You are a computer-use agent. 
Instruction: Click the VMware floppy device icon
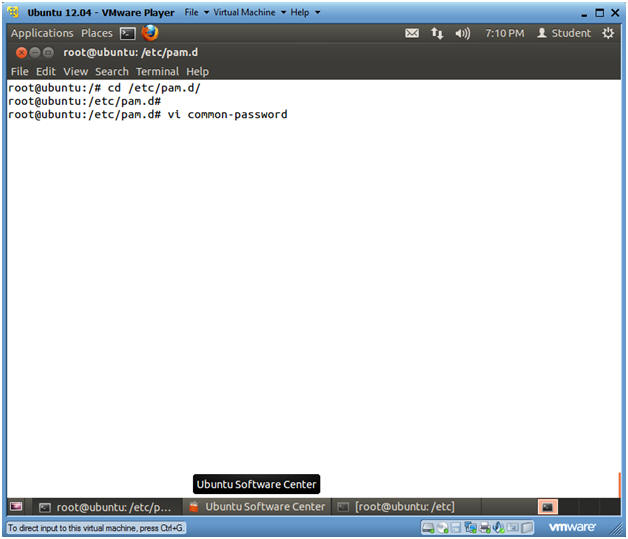[x=456, y=528]
